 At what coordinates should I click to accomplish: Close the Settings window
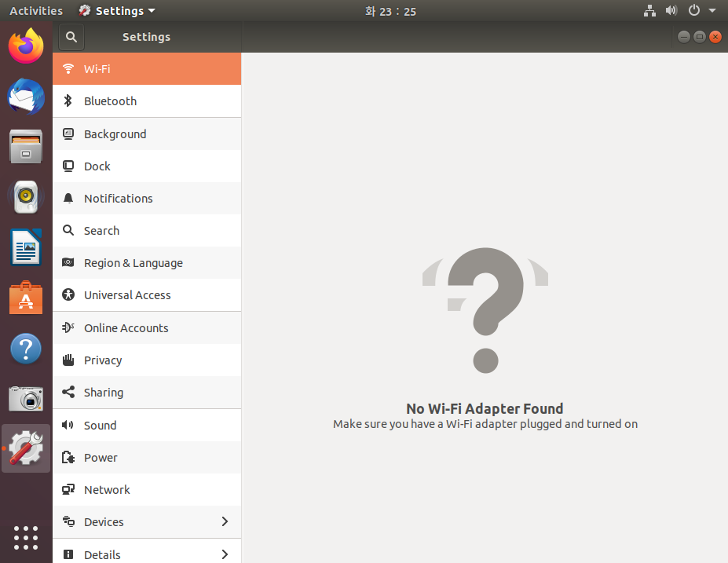[715, 37]
